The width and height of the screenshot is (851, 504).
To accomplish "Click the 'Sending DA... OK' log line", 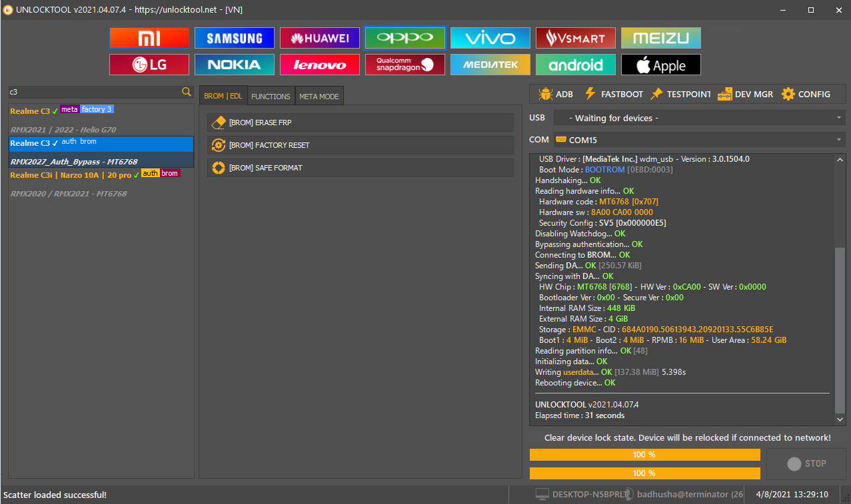I will click(588, 266).
